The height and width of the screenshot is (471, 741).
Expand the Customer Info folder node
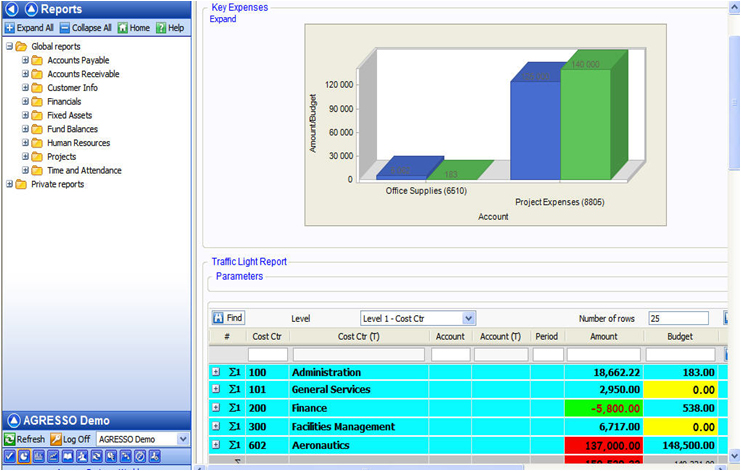click(x=25, y=87)
